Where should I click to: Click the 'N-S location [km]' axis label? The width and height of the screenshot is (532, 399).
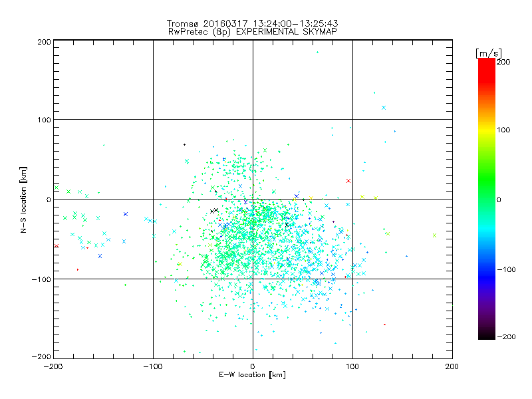[x=23, y=199]
